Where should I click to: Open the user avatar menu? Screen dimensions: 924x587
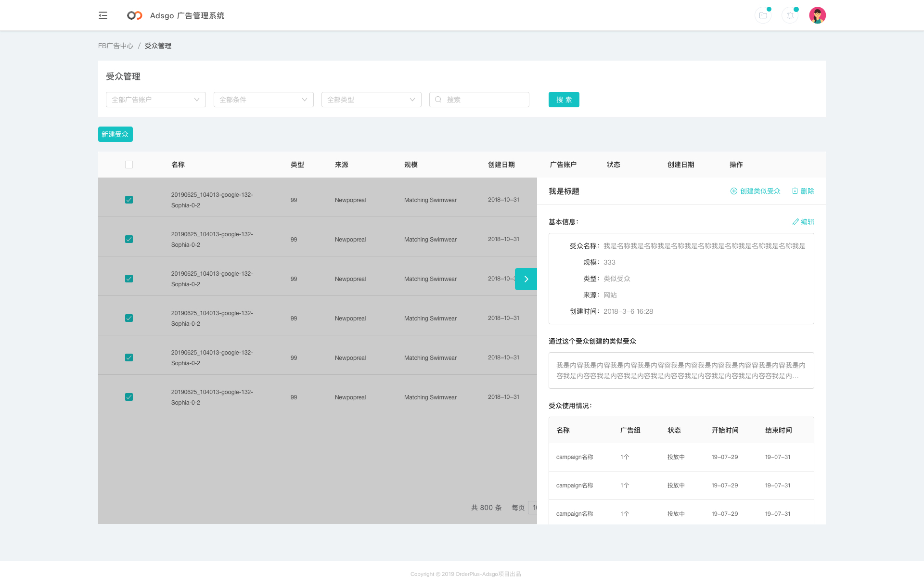(x=817, y=15)
